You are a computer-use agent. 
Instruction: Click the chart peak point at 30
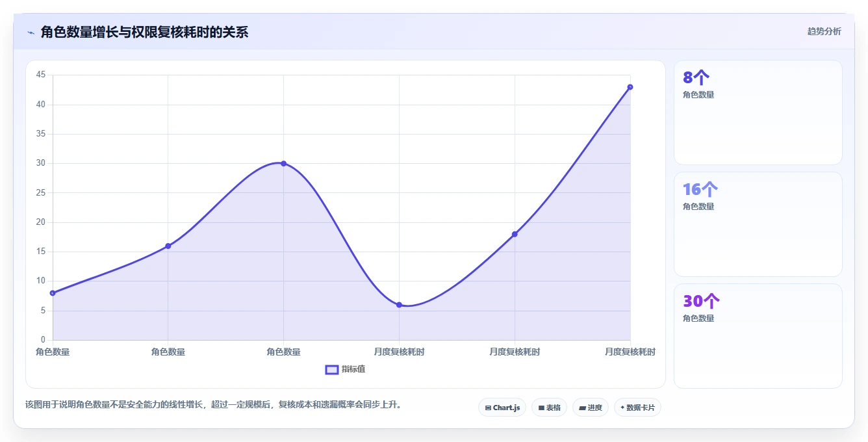pyautogui.click(x=283, y=163)
